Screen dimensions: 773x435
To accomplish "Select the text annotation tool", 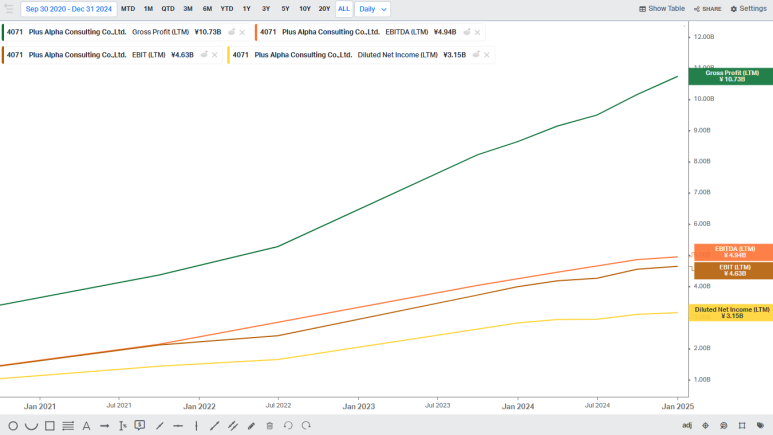I will [x=86, y=426].
